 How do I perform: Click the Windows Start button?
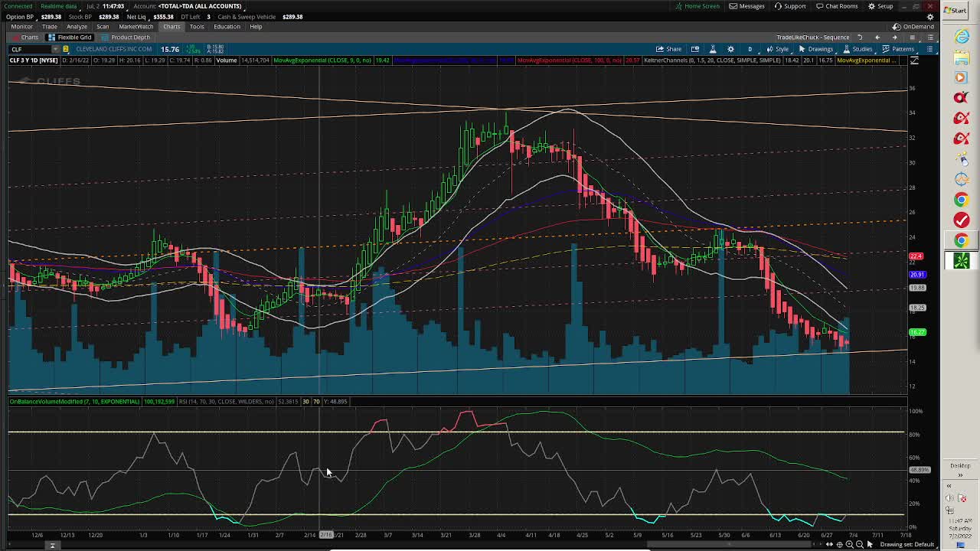point(955,10)
